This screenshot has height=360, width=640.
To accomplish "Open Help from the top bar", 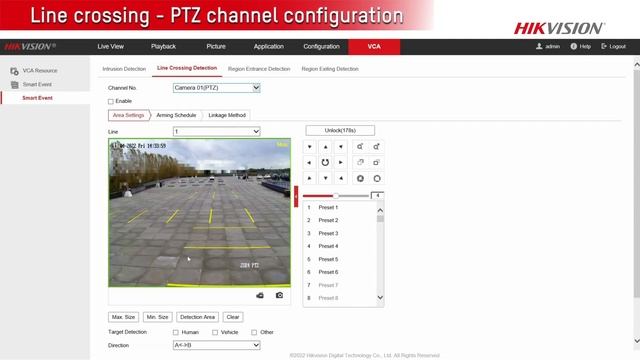I will (580, 46).
